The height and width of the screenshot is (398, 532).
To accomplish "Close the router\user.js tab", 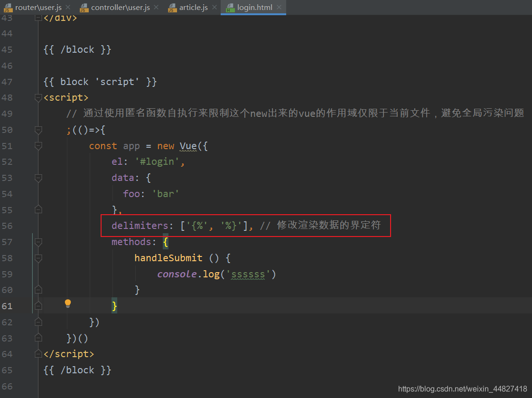I will point(68,7).
